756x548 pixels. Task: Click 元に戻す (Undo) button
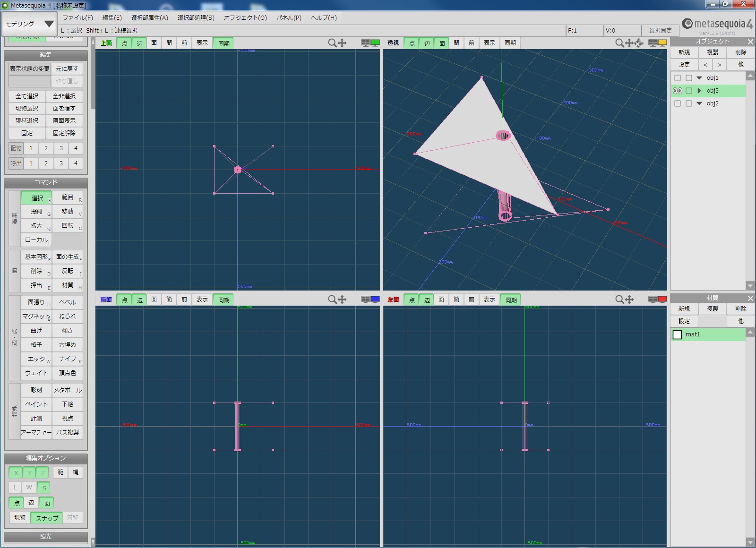tap(67, 69)
